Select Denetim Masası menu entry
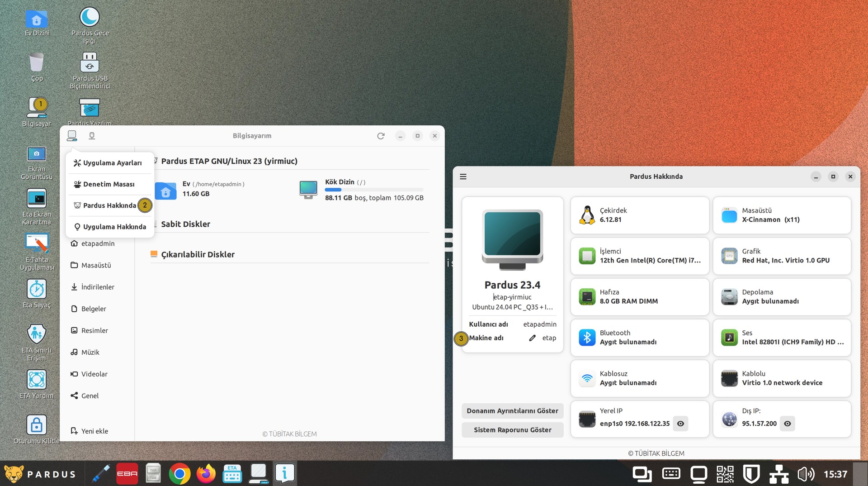Viewport: 868px width, 486px height. pos(110,184)
